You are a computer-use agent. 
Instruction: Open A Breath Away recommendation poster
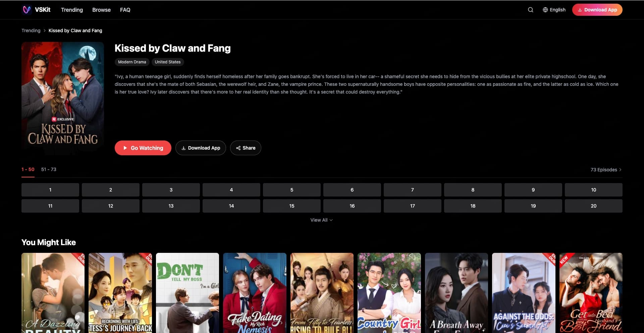(457, 293)
